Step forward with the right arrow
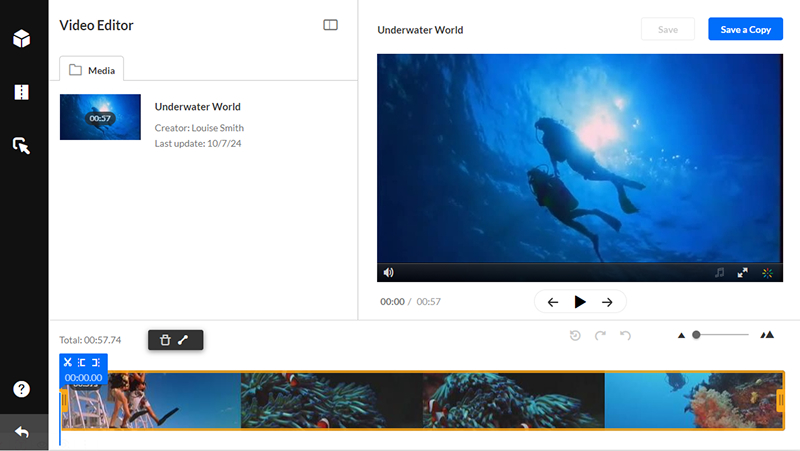This screenshot has height=451, width=800. click(607, 301)
